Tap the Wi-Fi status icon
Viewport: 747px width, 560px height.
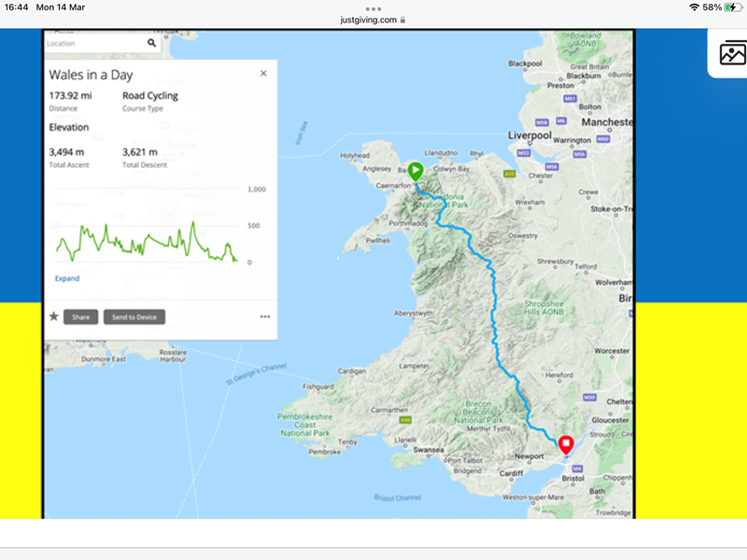[694, 7]
